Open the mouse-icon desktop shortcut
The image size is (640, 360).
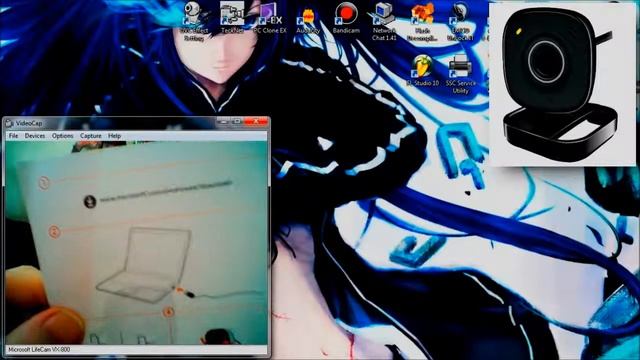coord(460,22)
